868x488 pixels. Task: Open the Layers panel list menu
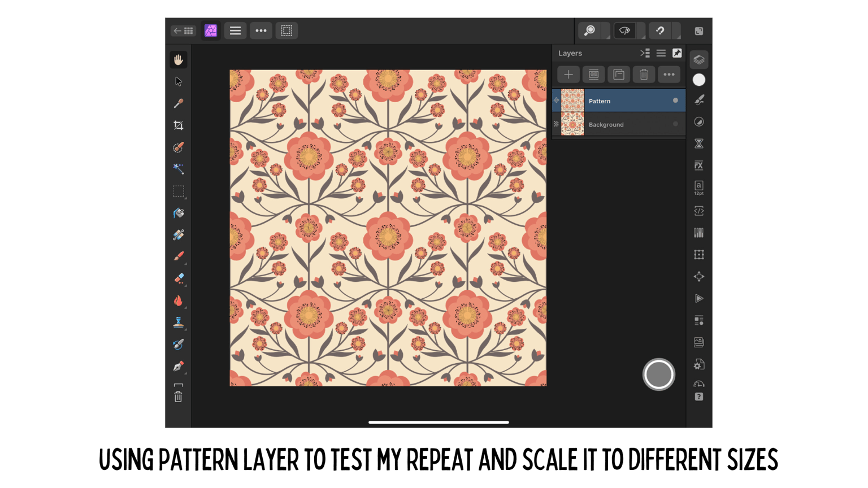click(x=661, y=53)
